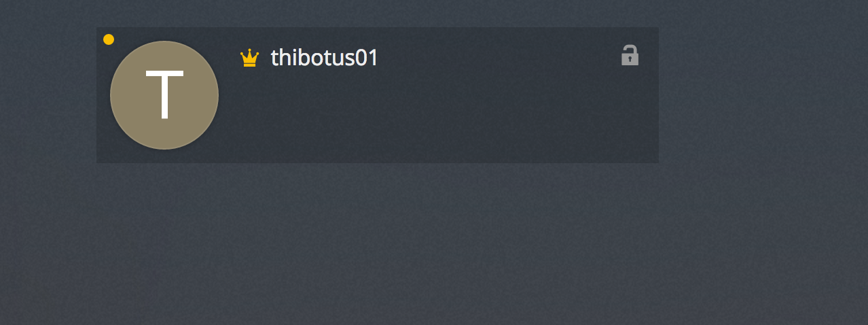
Task: Click the tan avatar circle
Action: 164,95
